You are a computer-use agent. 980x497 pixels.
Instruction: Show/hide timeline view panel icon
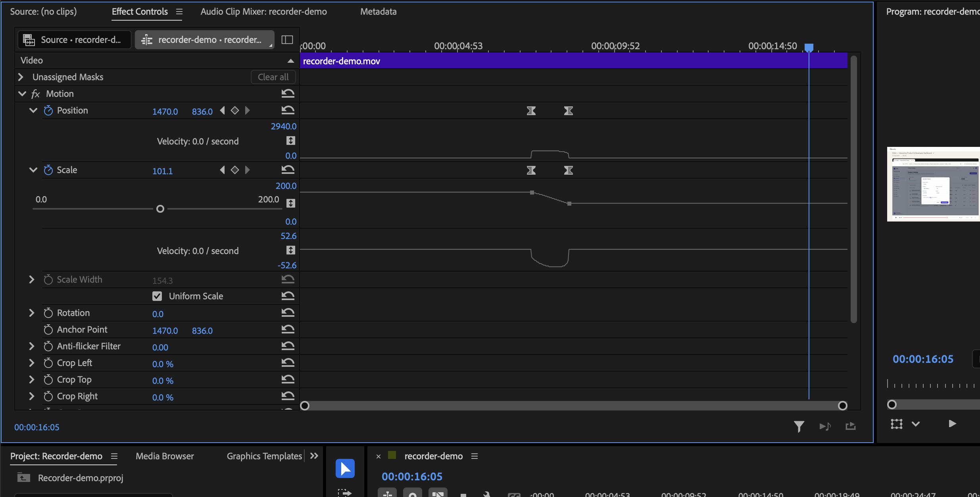[287, 40]
